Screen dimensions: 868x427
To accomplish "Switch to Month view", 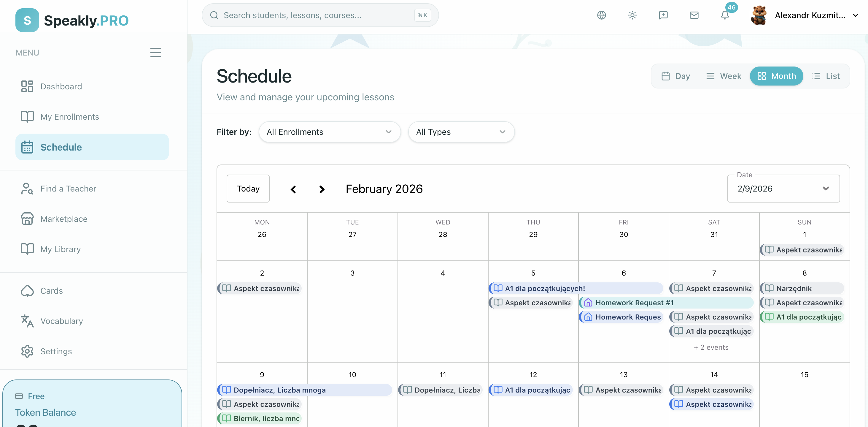I will point(776,76).
